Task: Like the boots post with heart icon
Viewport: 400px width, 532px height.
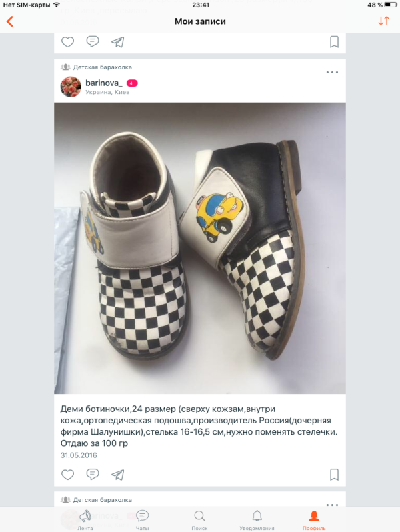Action: (67, 475)
